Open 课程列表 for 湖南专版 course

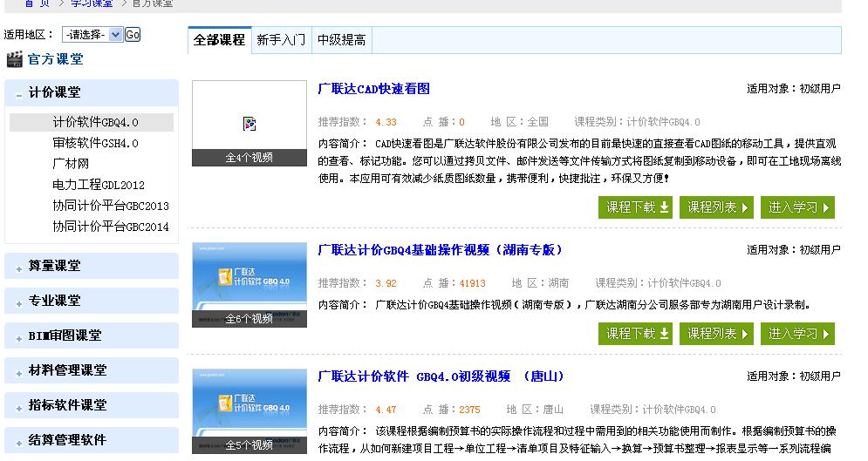(x=716, y=334)
